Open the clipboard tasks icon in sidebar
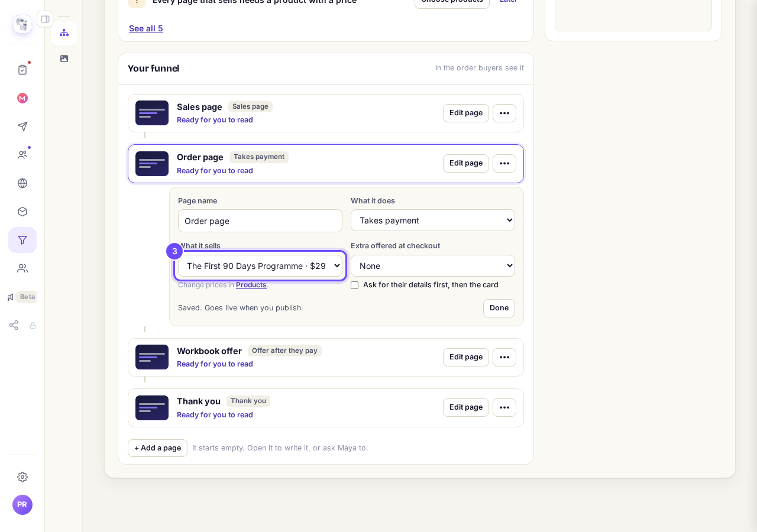Screen dimensions: 757x532 click(22, 70)
